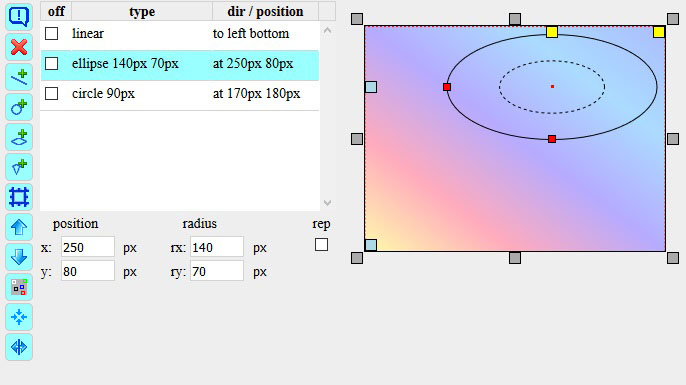This screenshot has height=385, width=686.
Task: Click the rx radius input field
Action: pyautogui.click(x=217, y=247)
